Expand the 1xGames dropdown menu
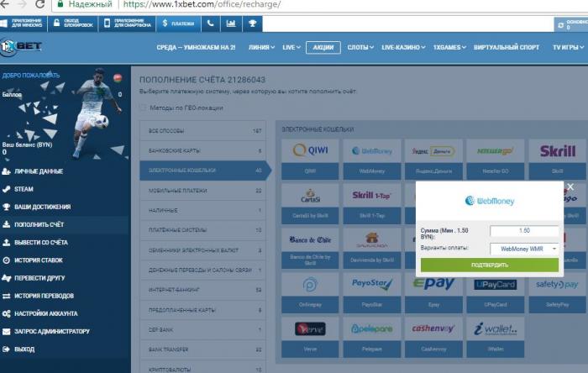The width and height of the screenshot is (588, 373). [x=449, y=47]
